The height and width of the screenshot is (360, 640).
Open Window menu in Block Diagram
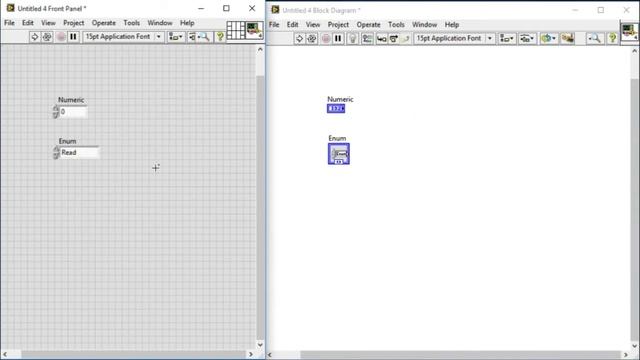point(424,24)
